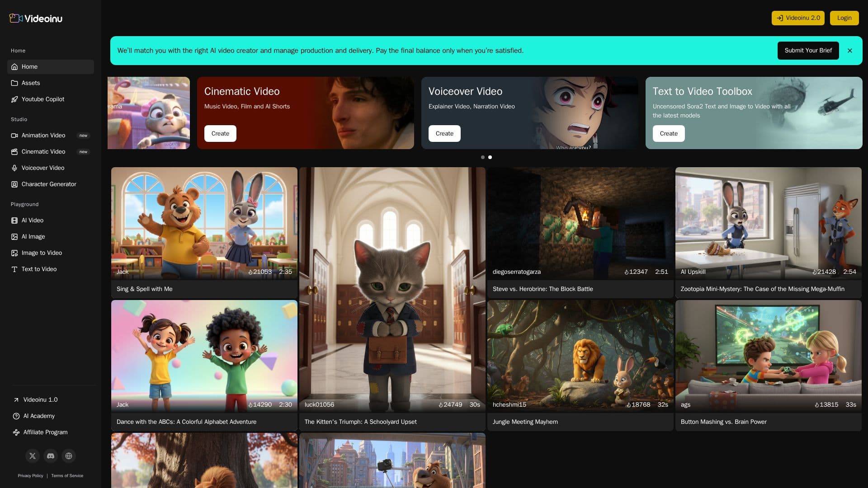Image resolution: width=868 pixels, height=488 pixels.
Task: Click the Cinematic Video clapperboard icon
Action: tap(14, 152)
